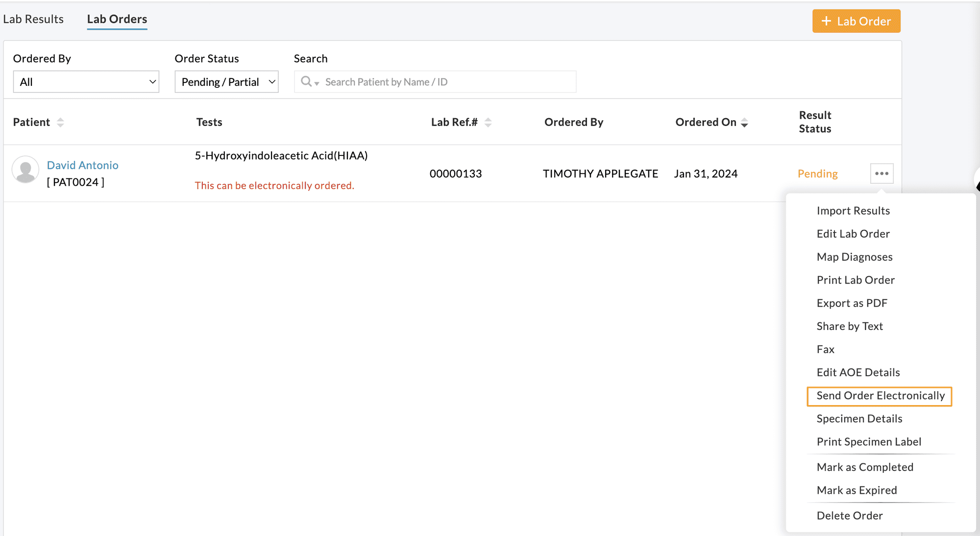Toggle sorting on the Ordered On column
Screen dimensions: 980x536
tap(745, 123)
